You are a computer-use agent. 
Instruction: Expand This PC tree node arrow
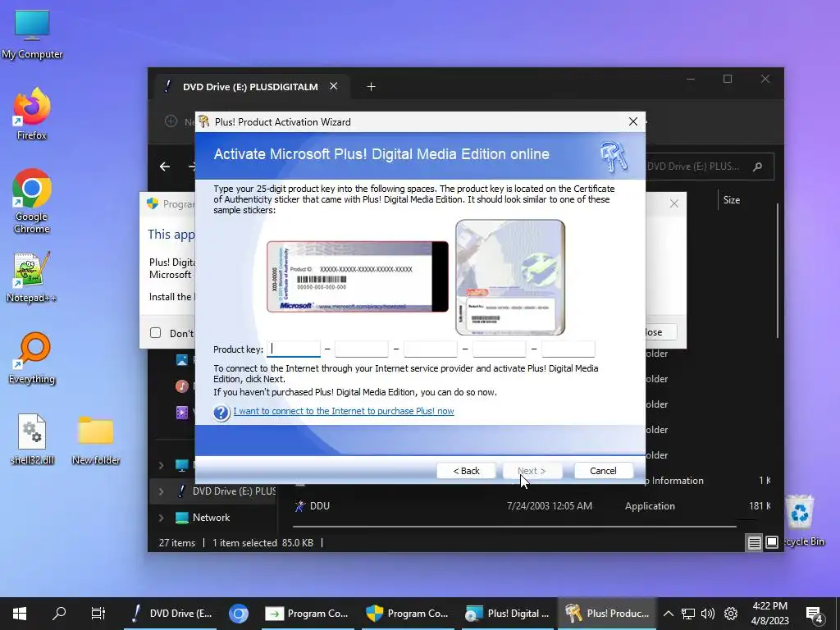(x=161, y=465)
